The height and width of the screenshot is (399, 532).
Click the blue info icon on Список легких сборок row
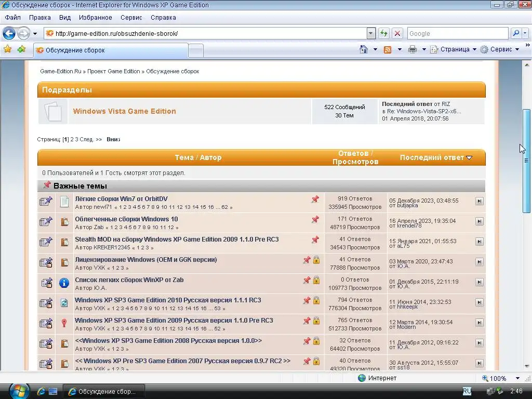click(64, 283)
